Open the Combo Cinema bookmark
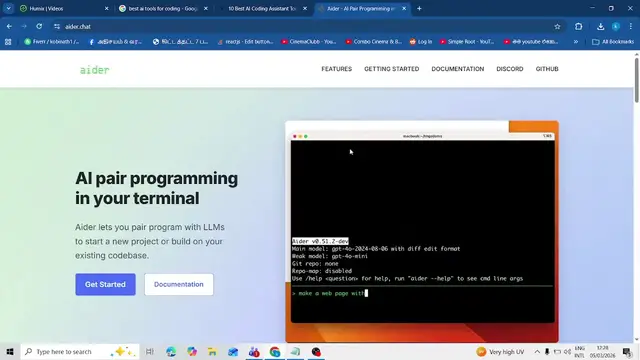640x360 pixels. click(x=373, y=42)
